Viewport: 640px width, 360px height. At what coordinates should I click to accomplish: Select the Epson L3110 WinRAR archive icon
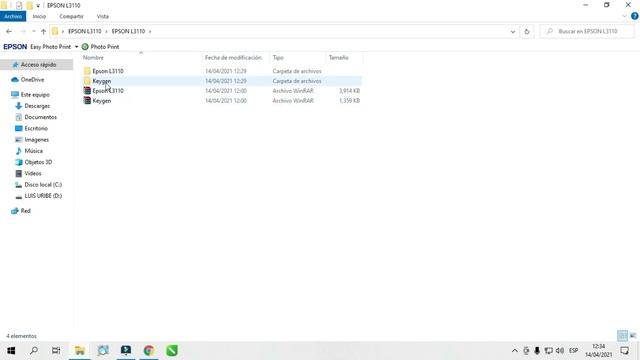click(87, 91)
